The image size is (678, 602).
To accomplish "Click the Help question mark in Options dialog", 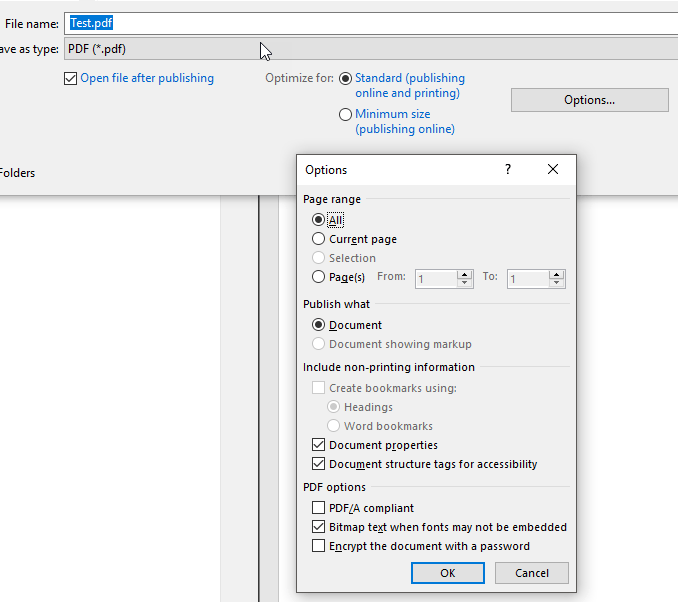I will click(x=508, y=170).
